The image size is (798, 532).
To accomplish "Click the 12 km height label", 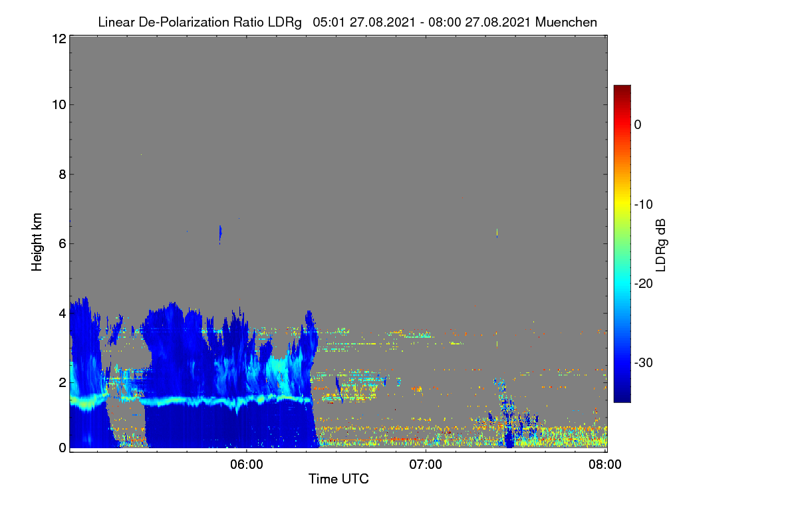I will click(58, 39).
